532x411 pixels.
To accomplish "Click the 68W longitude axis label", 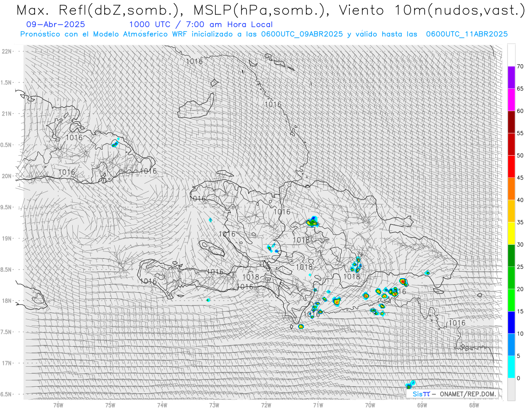I will [x=474, y=405].
